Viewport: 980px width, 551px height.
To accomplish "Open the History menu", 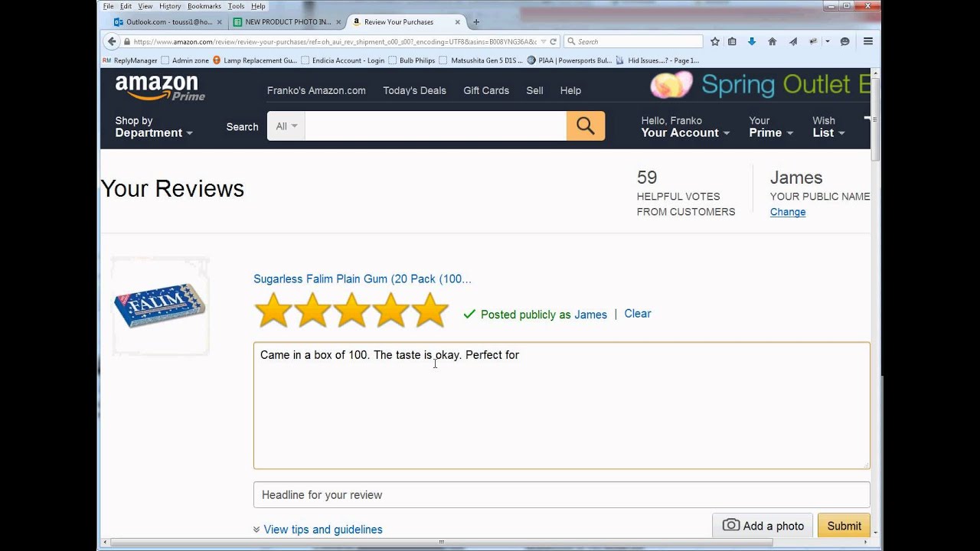I will click(x=170, y=6).
